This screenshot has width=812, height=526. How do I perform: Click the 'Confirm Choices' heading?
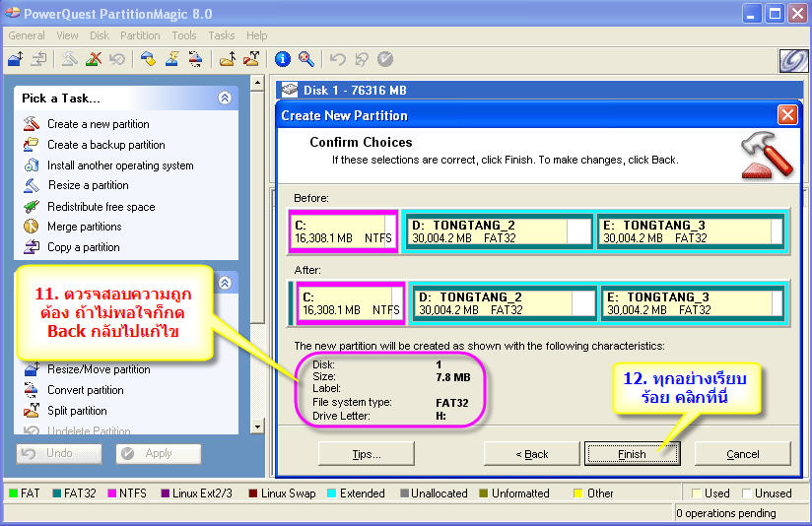click(361, 143)
